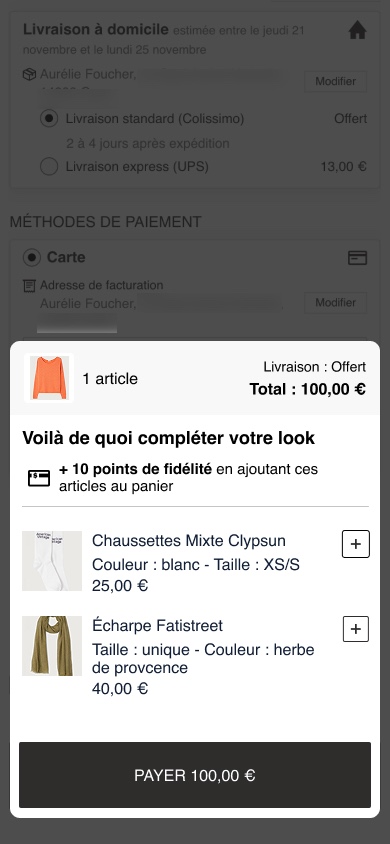Open the orange sweater cart thumbnail
This screenshot has height=844, width=390.
click(x=49, y=378)
